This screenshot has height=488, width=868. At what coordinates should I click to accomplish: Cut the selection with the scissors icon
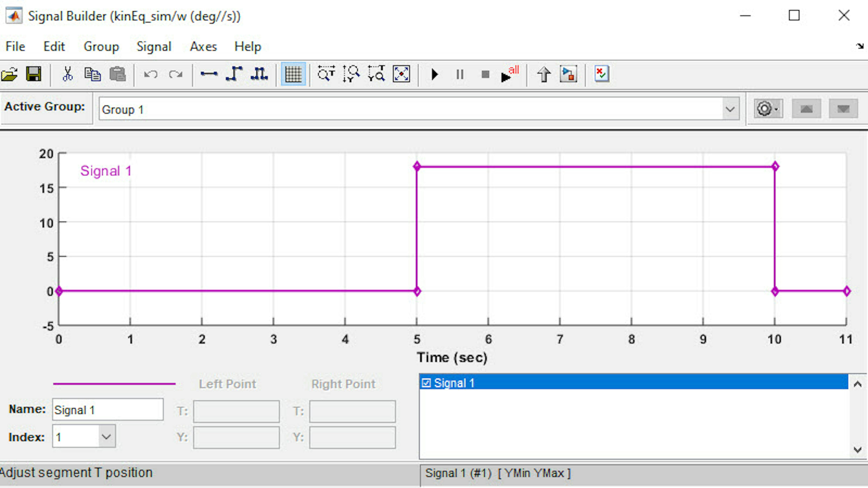(68, 74)
